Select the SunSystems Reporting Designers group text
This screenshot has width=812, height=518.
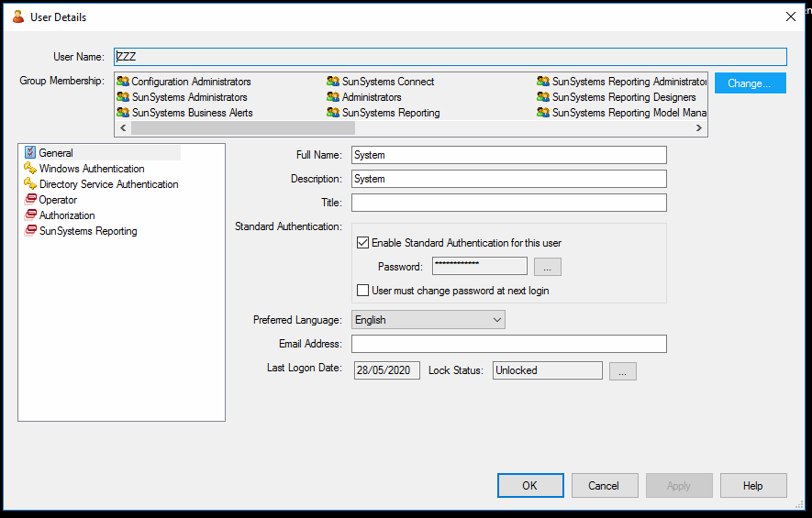(x=624, y=97)
